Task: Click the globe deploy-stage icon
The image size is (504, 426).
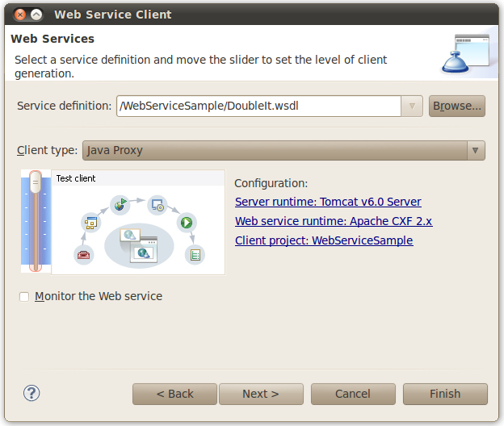Action: (x=120, y=204)
